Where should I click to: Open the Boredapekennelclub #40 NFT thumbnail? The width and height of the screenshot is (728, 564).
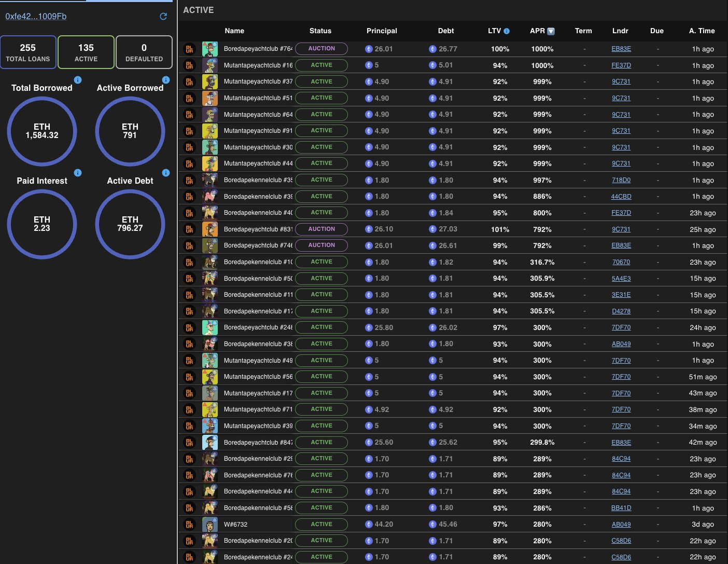210,213
